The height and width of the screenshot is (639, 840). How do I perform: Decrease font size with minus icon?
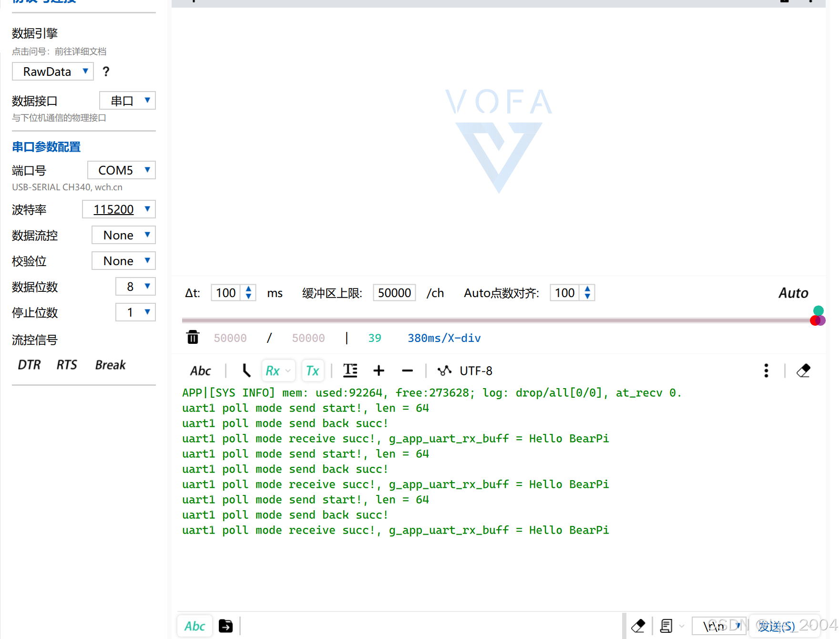click(408, 371)
